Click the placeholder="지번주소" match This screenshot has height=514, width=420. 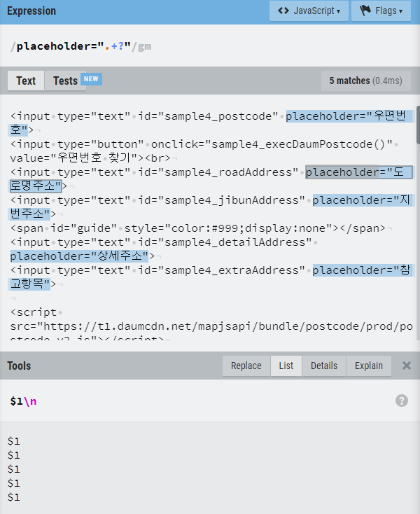[363, 200]
